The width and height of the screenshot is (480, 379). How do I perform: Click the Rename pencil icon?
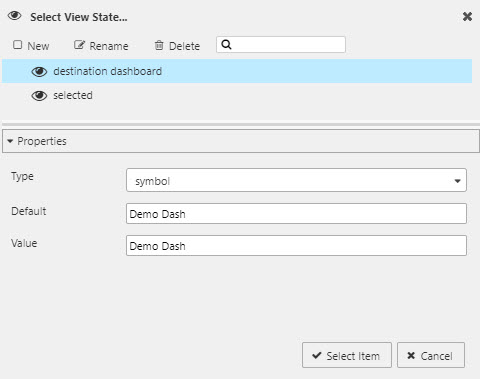coord(79,45)
